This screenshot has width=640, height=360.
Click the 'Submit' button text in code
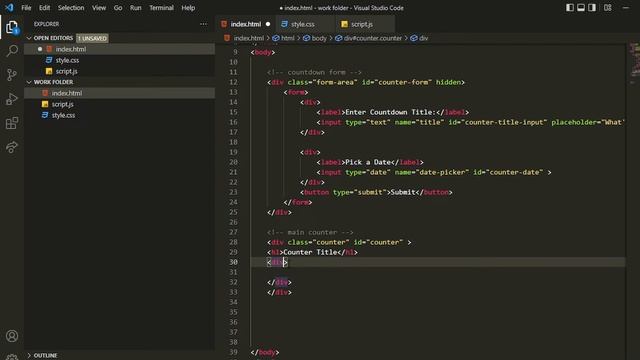[403, 192]
